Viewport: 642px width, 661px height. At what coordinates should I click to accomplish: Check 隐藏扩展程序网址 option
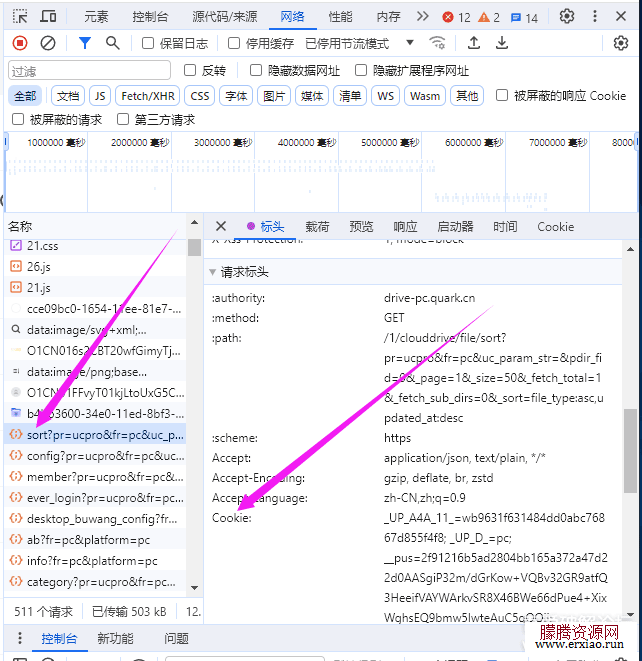pos(360,70)
